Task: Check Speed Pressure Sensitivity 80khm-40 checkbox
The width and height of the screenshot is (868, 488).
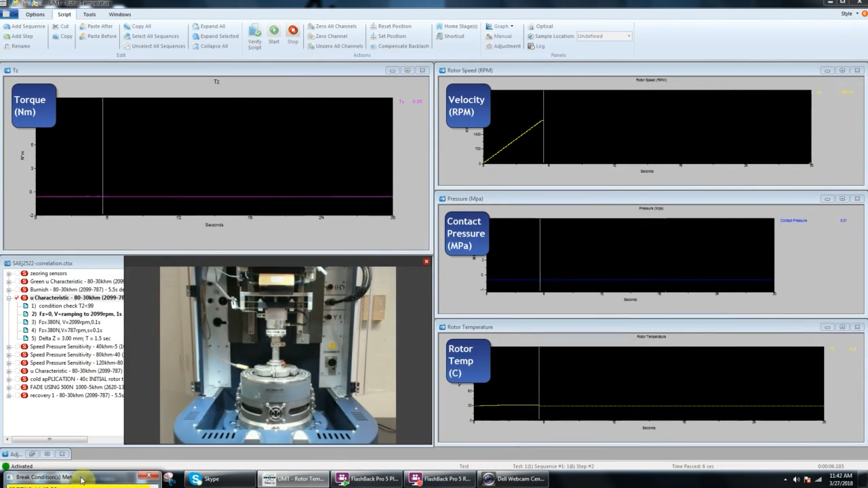Action: click(16, 355)
